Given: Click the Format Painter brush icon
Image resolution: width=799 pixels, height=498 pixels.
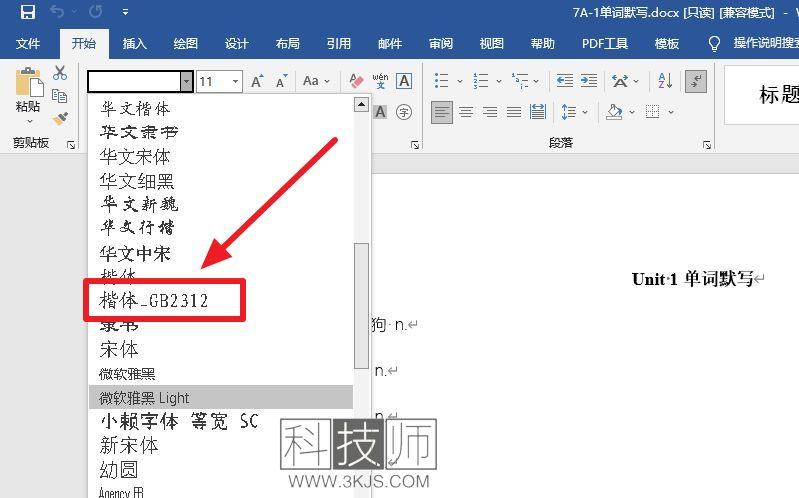Looking at the screenshot, I should point(60,118).
